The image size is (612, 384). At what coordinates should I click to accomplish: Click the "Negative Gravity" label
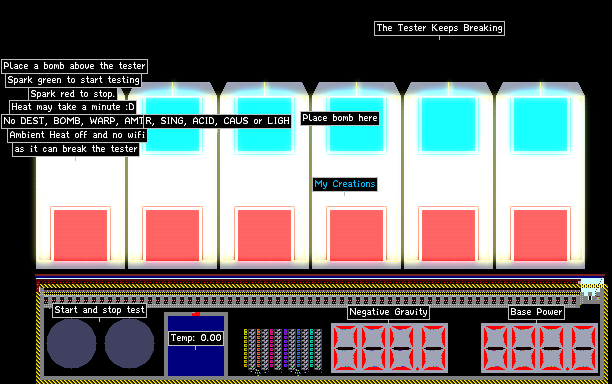click(x=388, y=312)
